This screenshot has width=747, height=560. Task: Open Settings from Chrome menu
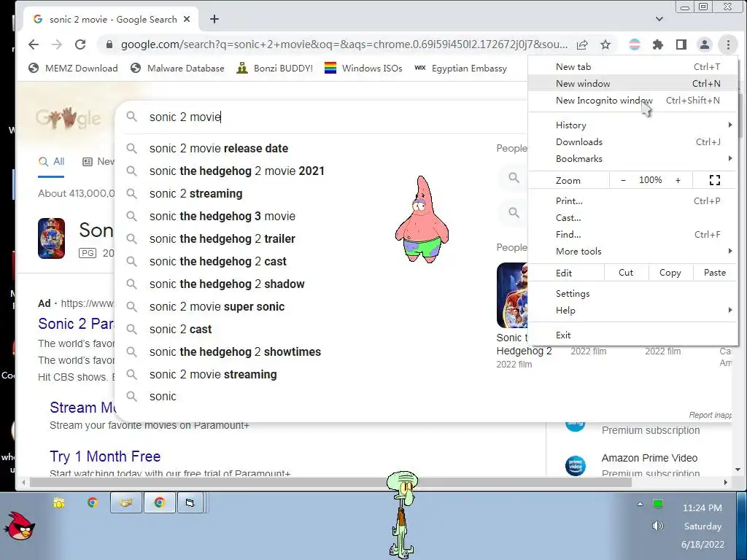(x=632, y=294)
